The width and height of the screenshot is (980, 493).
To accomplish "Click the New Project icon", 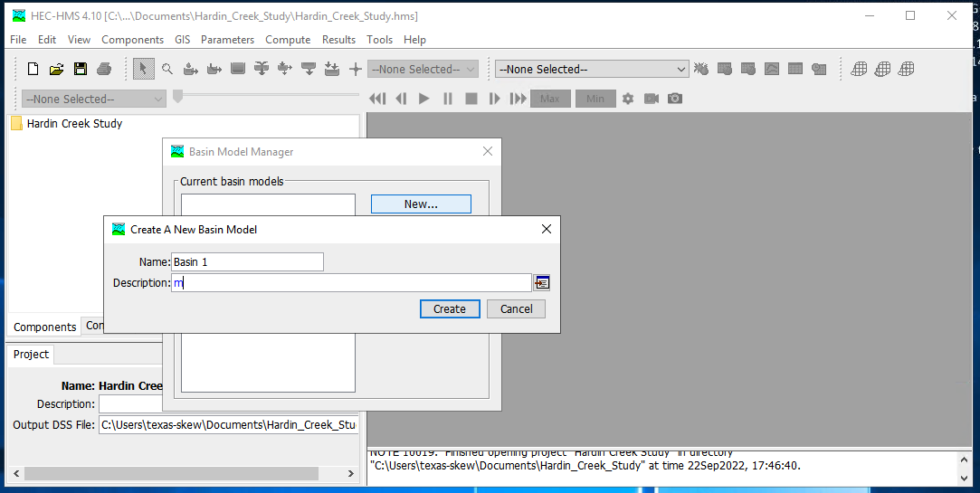I will click(x=33, y=70).
